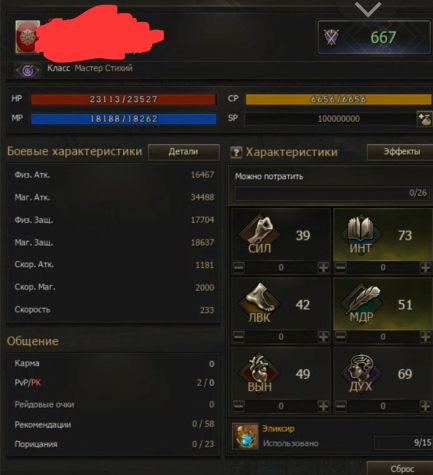
Task: Click the class eye emblem icon
Action: click(x=28, y=70)
